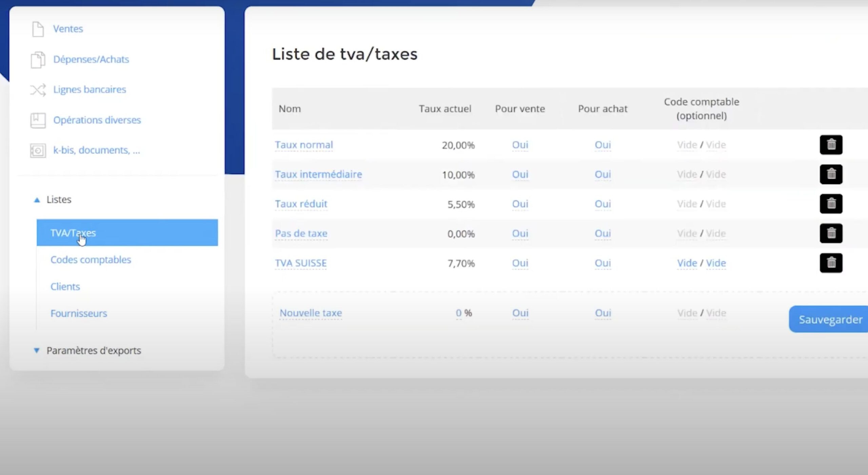Edit the Pas de taxe name

pyautogui.click(x=301, y=233)
